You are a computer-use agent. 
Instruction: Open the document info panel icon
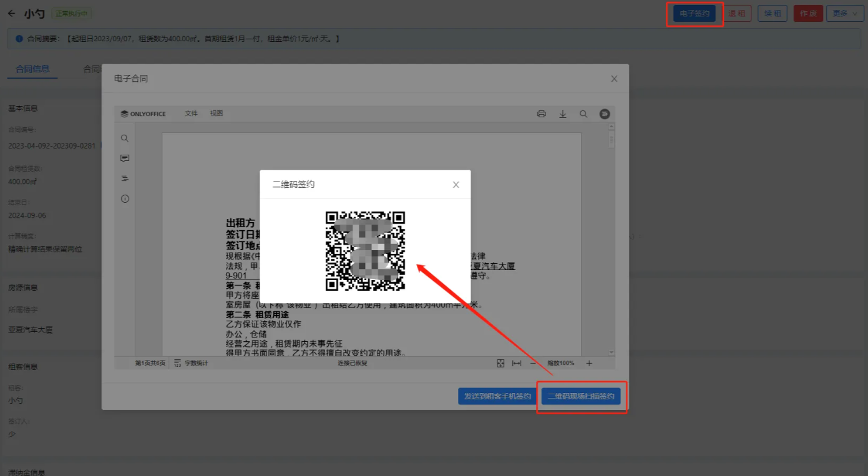tap(125, 199)
